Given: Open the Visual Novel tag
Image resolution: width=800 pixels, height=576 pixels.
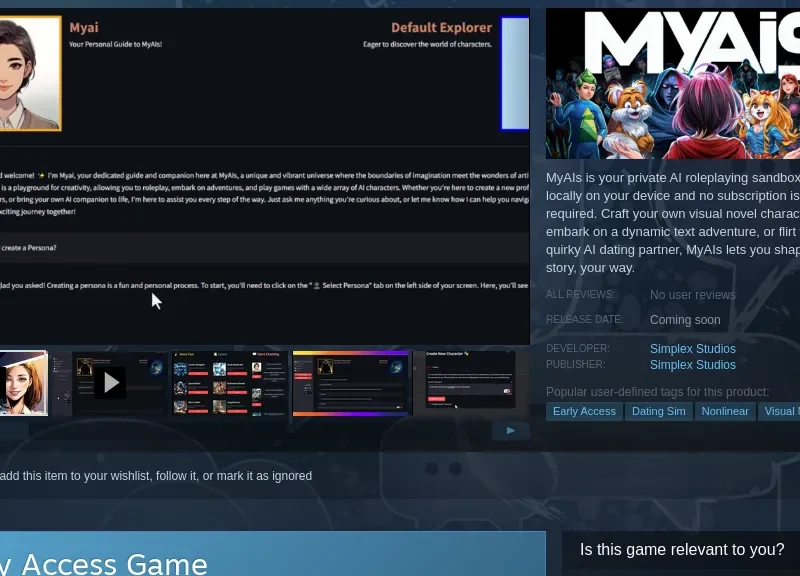Looking at the screenshot, I should click(x=780, y=411).
